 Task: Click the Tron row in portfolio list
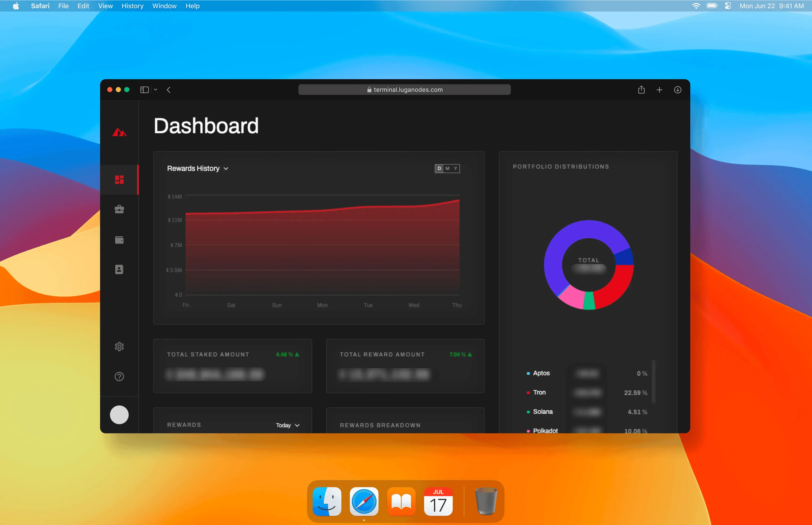click(x=587, y=393)
